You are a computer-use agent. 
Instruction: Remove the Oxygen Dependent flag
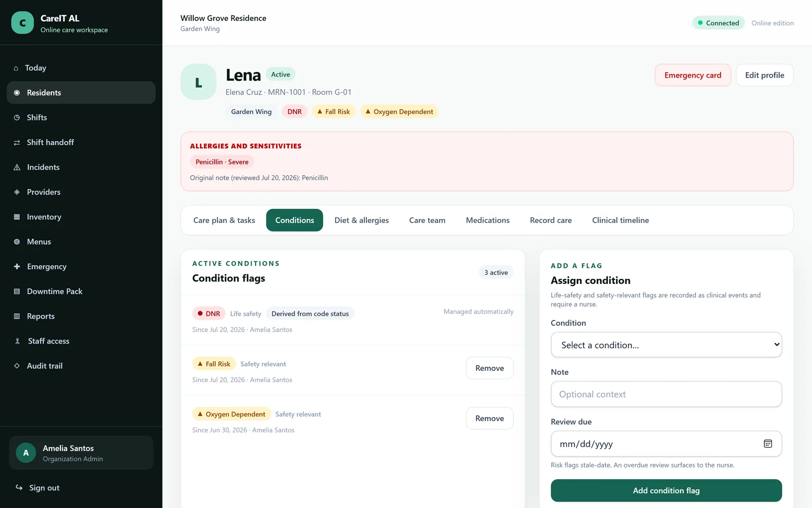click(x=490, y=419)
